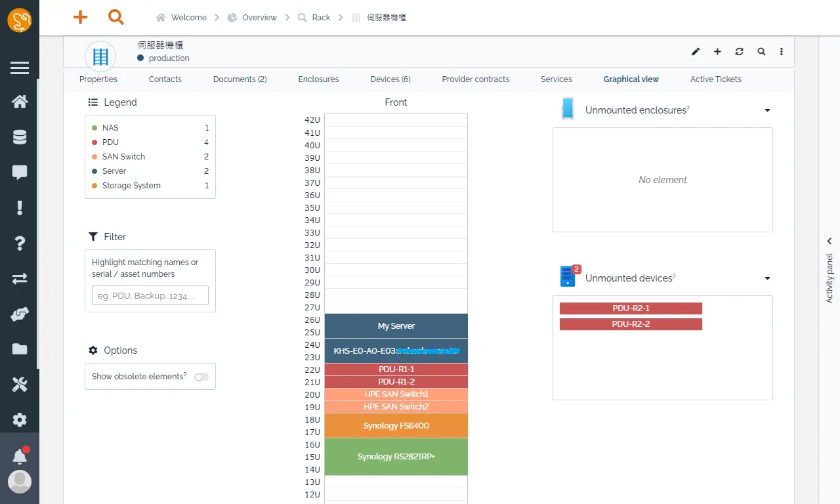This screenshot has height=504, width=840.
Task: Open the three-dot more actions menu
Action: [781, 52]
